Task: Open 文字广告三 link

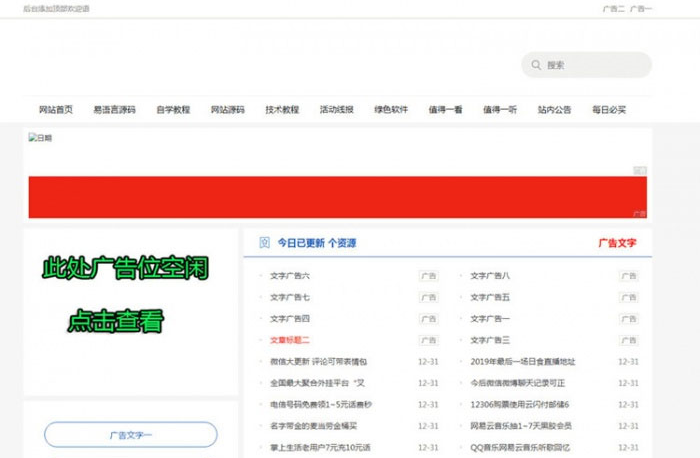Action: (x=490, y=340)
